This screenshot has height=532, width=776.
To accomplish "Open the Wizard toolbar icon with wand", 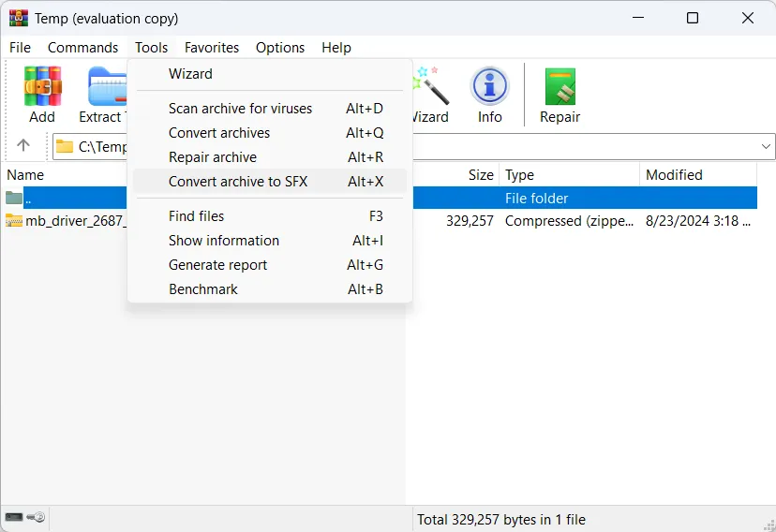I will tap(430, 95).
